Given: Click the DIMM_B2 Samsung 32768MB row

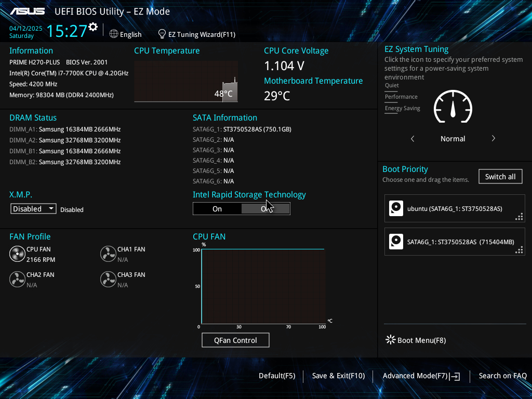Looking at the screenshot, I should [65, 162].
